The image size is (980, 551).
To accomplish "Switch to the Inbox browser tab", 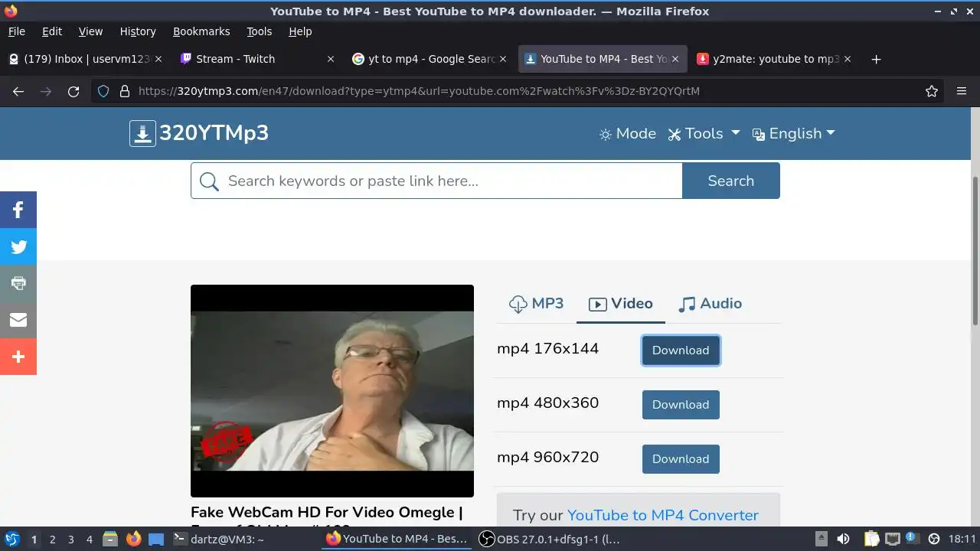I will click(x=84, y=59).
